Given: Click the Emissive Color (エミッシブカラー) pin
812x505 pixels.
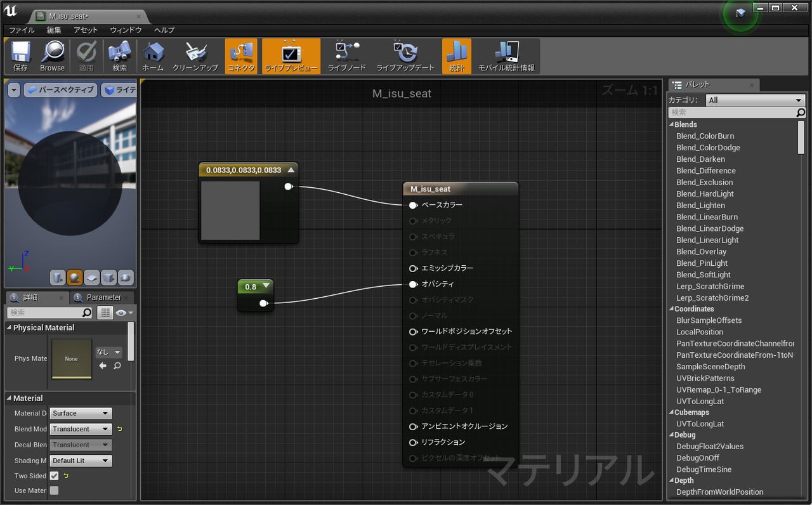Looking at the screenshot, I should (x=413, y=268).
